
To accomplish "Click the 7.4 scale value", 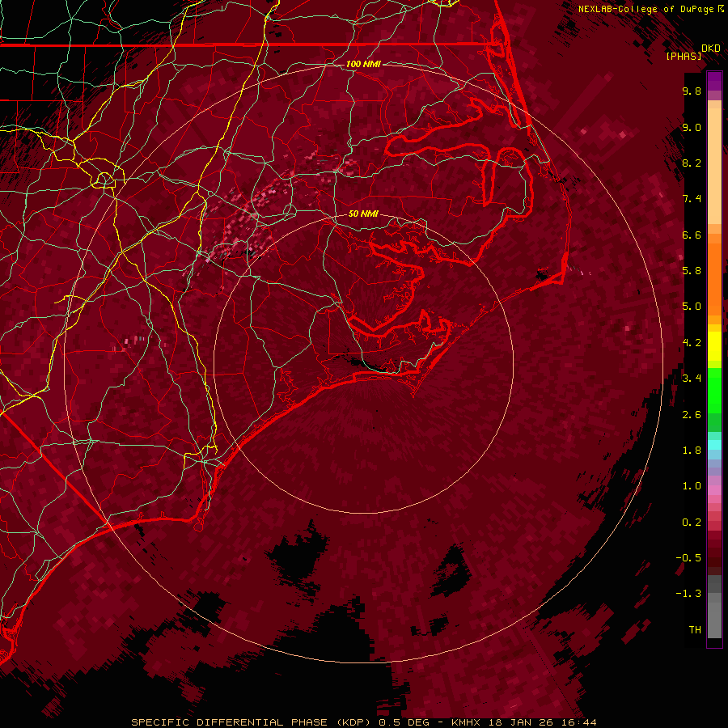I will tap(692, 199).
